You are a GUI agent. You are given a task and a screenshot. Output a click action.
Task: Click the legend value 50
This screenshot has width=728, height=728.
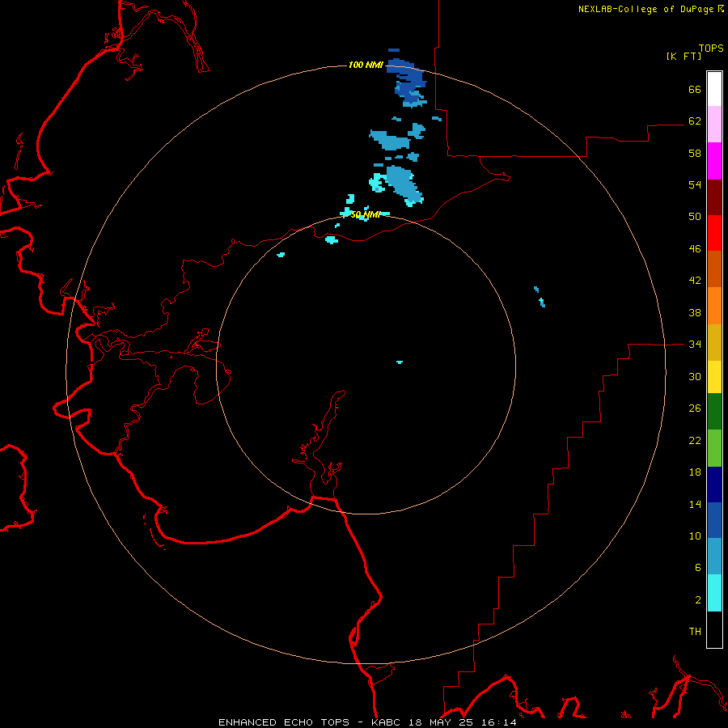coord(695,217)
